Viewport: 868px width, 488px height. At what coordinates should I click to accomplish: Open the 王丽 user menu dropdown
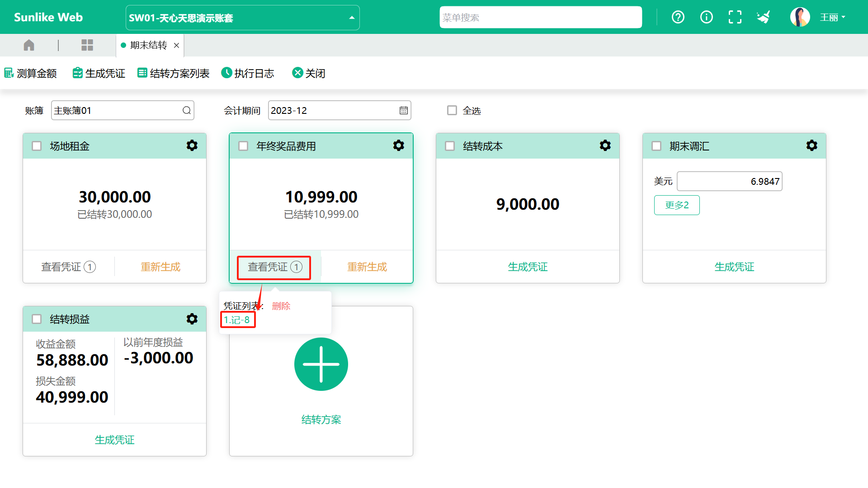[x=833, y=18]
